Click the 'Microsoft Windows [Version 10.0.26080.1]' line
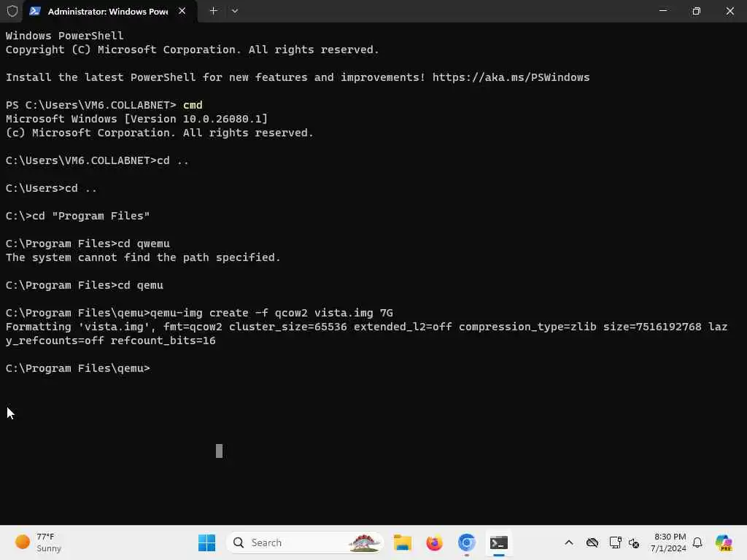747x560 pixels. click(x=136, y=119)
